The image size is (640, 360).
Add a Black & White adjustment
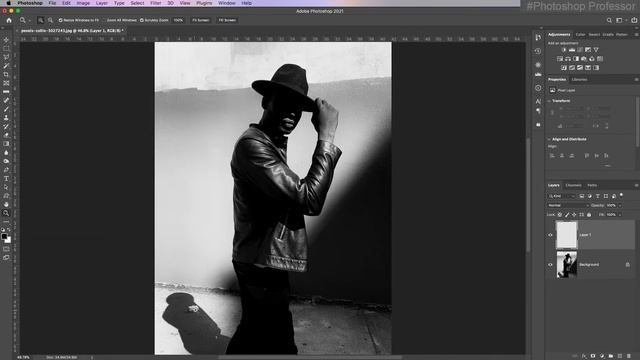(576, 59)
